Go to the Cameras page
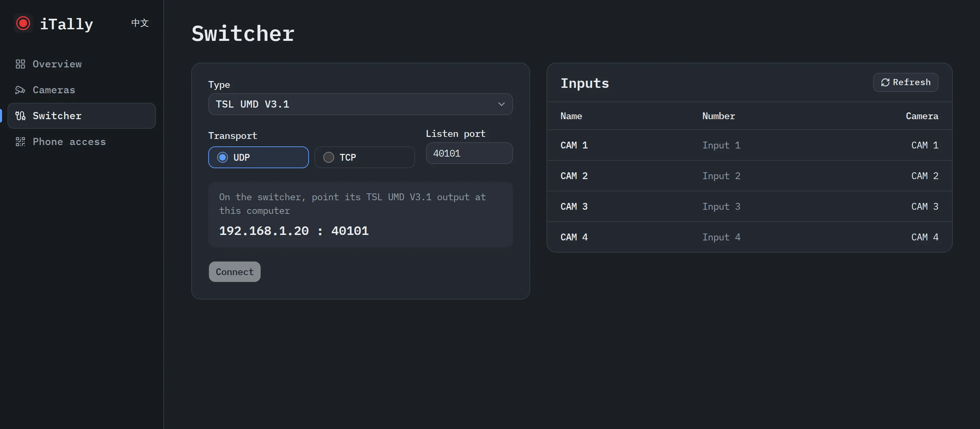This screenshot has height=429, width=980. pyautogui.click(x=81, y=90)
